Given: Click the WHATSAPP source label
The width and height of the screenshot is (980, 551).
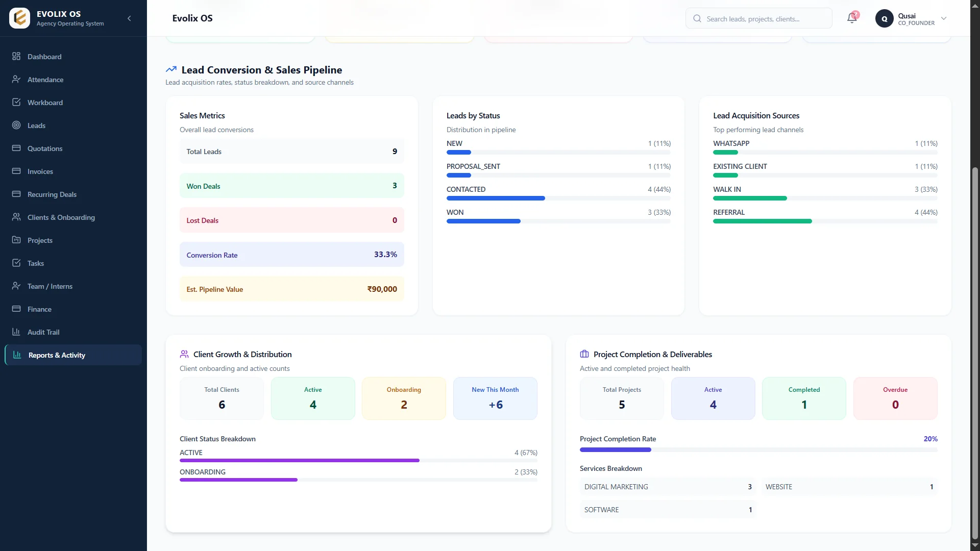Looking at the screenshot, I should (731, 143).
